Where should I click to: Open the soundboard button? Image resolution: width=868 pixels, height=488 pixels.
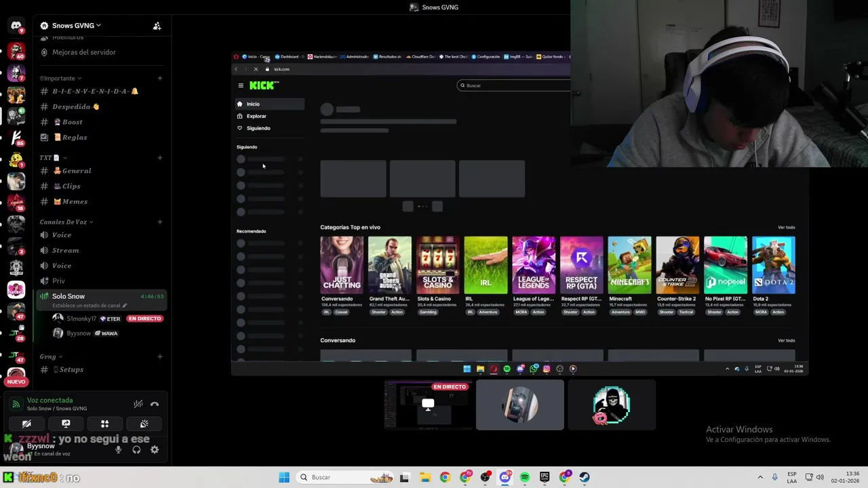click(144, 424)
